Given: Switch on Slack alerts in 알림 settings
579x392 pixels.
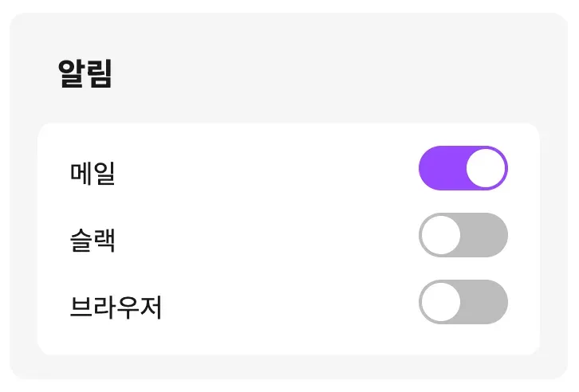Looking at the screenshot, I should coord(463,235).
